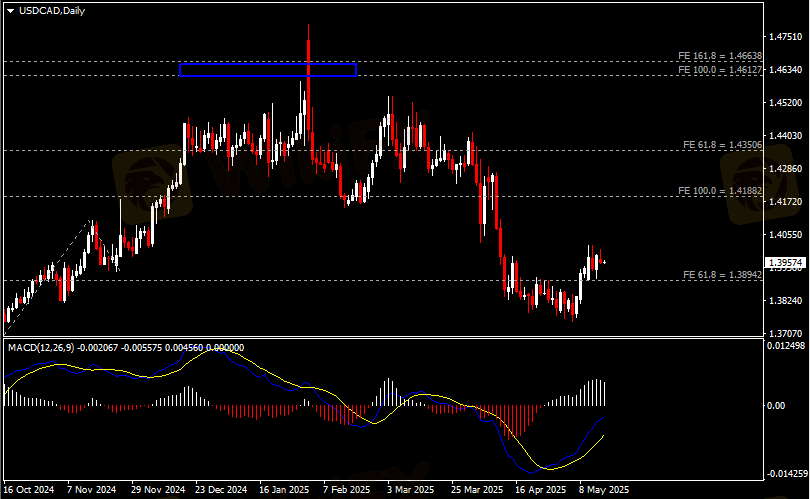Screen dimensions: 810x499
Task: Click the 25 Mar 2025 date label
Action: pos(477,490)
